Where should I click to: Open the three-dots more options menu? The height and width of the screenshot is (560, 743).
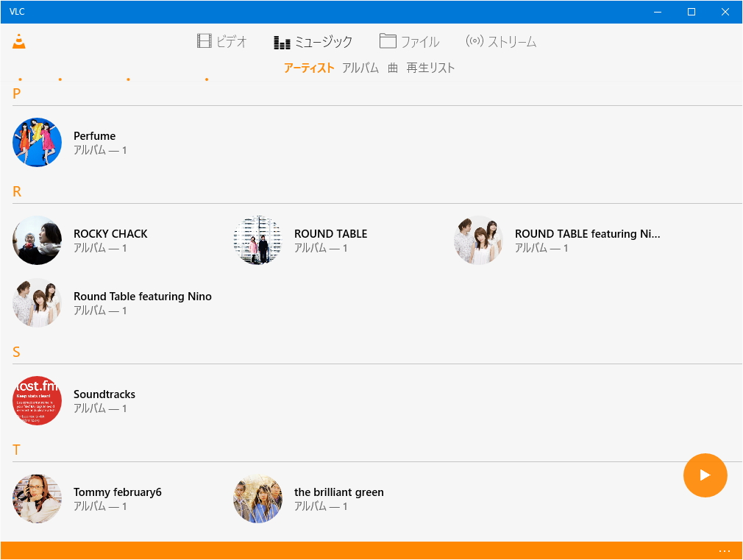[724, 551]
